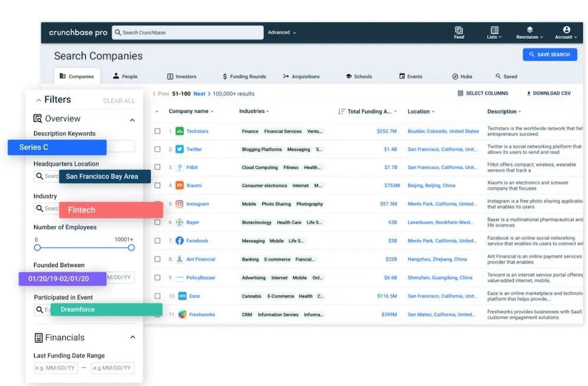Tick the checkbox beside Instagram
Screen dimensions: 588x386
tap(156, 204)
